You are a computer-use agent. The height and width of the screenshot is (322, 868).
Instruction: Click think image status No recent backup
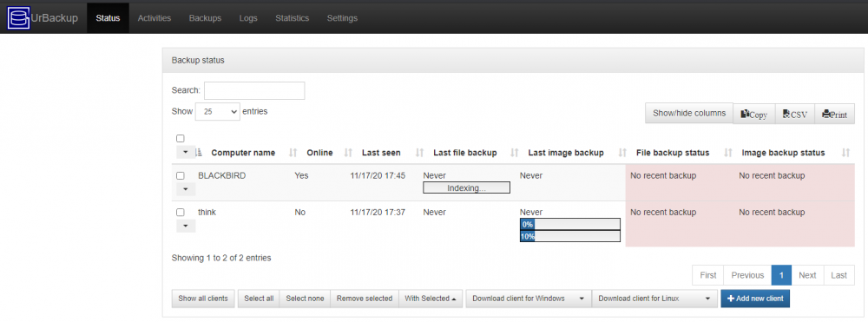(x=772, y=213)
